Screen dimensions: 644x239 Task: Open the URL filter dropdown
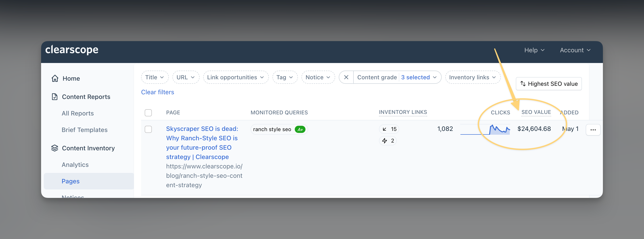pos(186,77)
